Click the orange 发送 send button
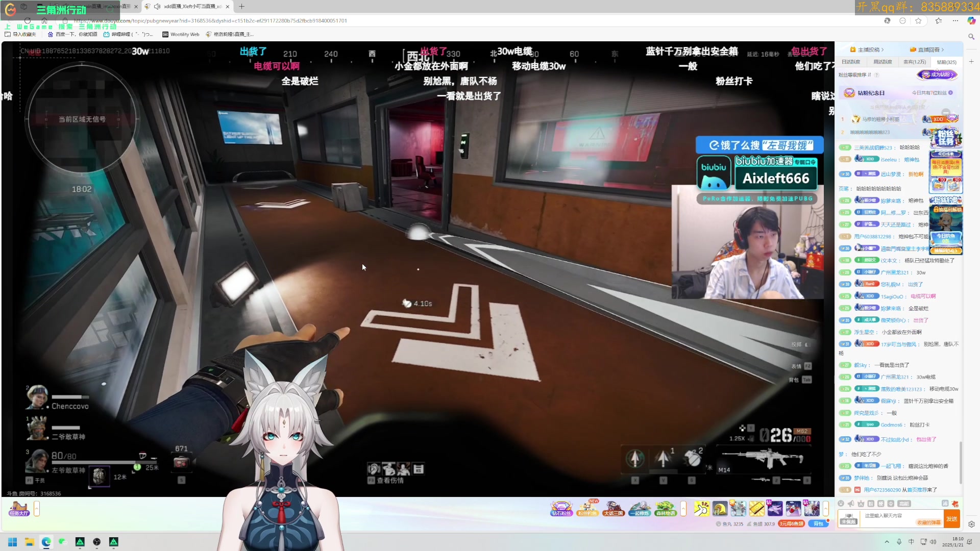Image resolution: width=980 pixels, height=551 pixels. click(x=952, y=519)
